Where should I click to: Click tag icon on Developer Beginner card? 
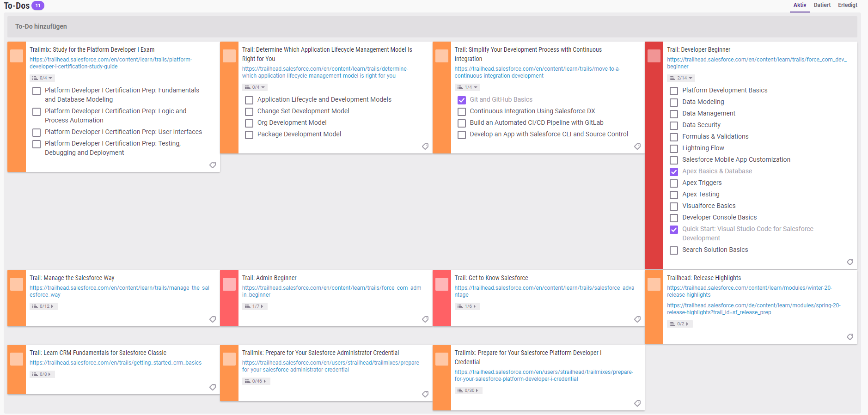click(x=850, y=262)
